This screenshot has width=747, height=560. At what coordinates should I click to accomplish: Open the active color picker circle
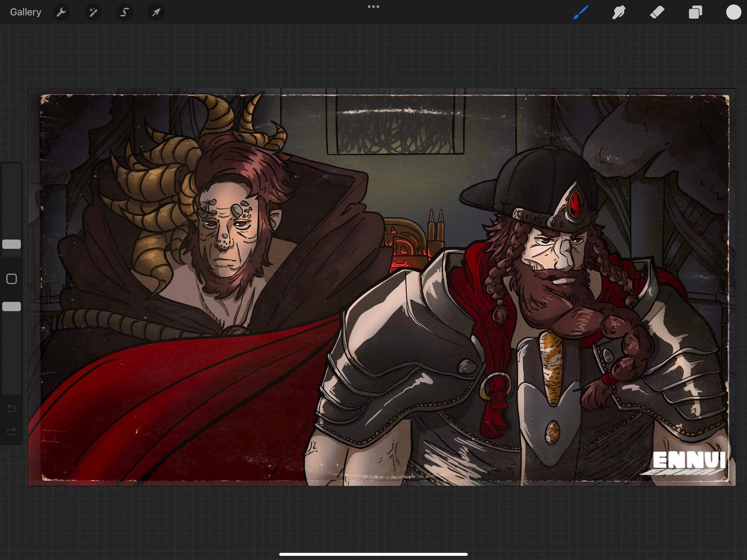point(734,12)
